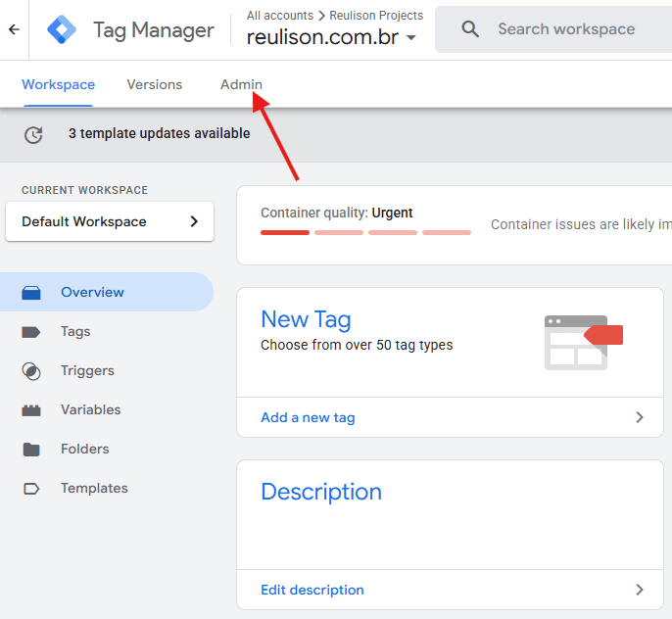Image resolution: width=672 pixels, height=619 pixels.
Task: Click the Tags label icon in sidebar
Action: pos(31,332)
